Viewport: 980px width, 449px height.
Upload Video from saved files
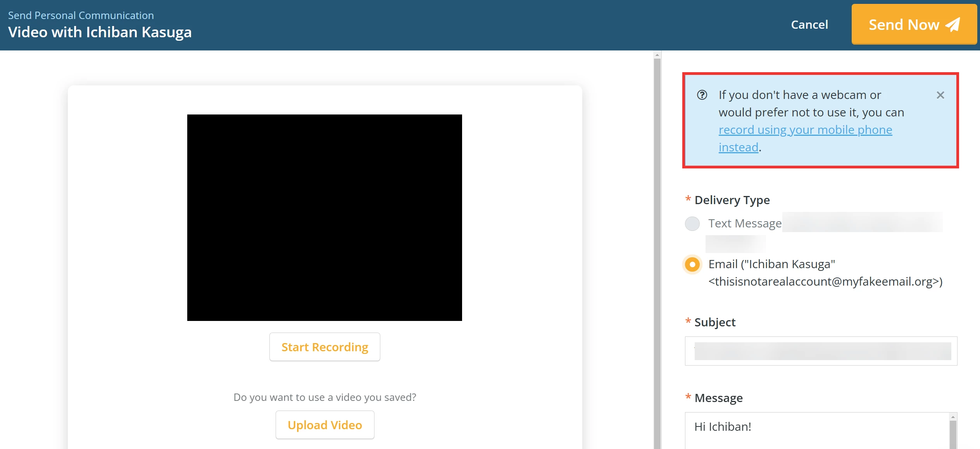click(325, 425)
